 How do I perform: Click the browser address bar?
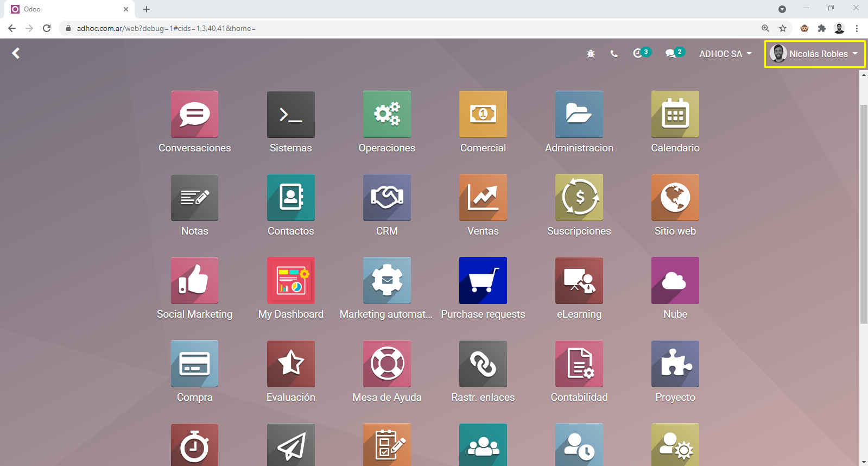click(x=380, y=28)
